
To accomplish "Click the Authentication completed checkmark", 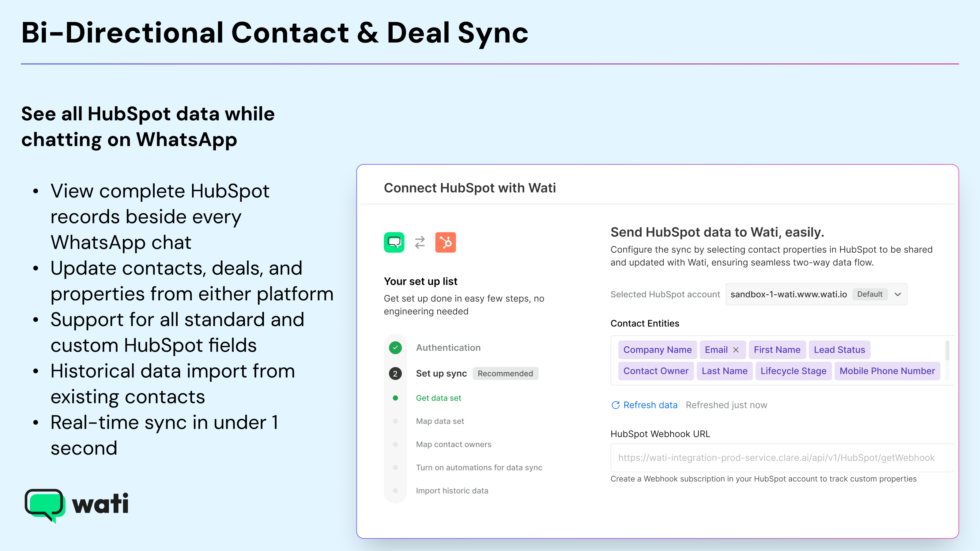I will click(x=395, y=347).
